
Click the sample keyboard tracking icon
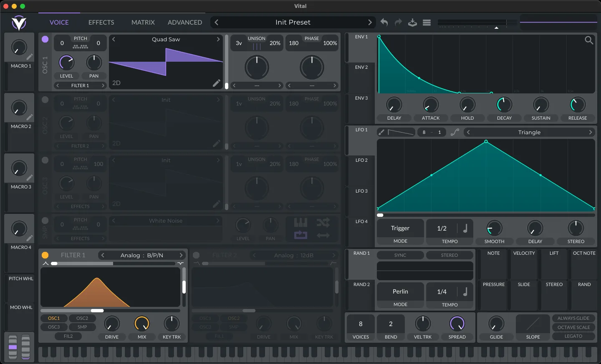(300, 222)
